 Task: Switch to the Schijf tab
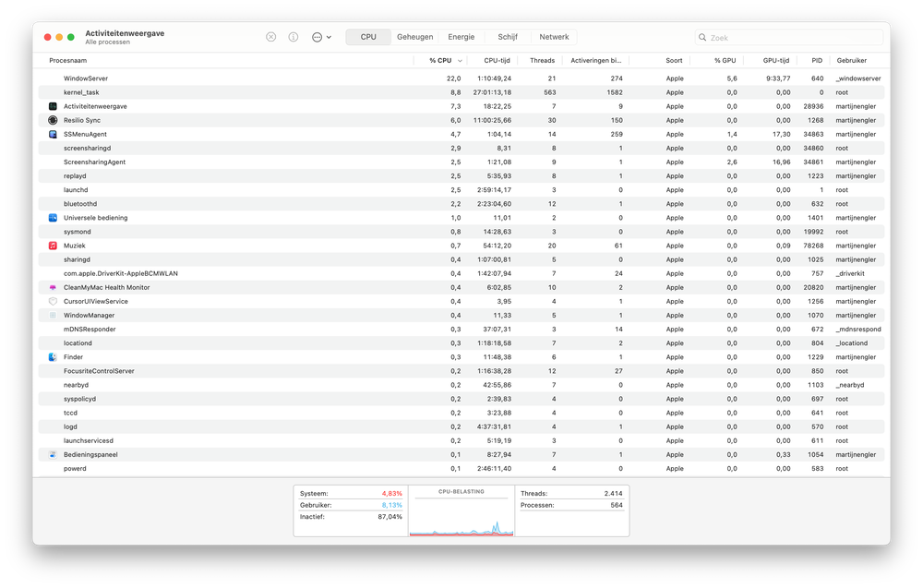(508, 37)
